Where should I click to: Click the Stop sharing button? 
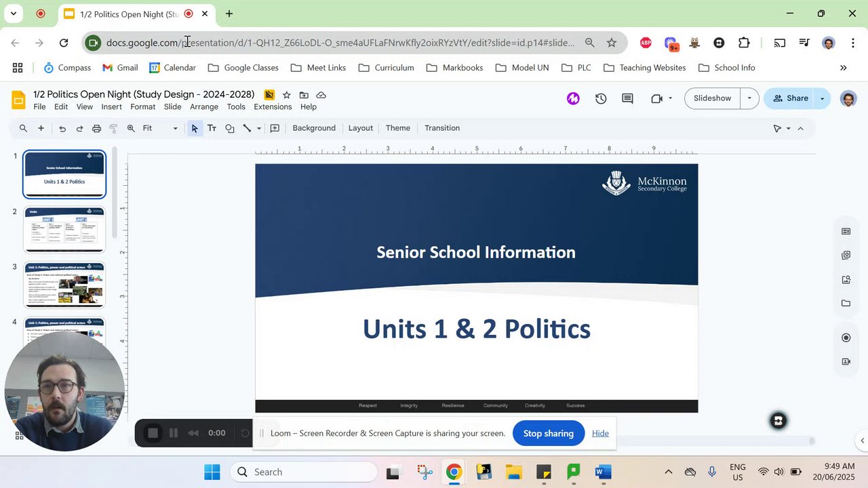(548, 433)
